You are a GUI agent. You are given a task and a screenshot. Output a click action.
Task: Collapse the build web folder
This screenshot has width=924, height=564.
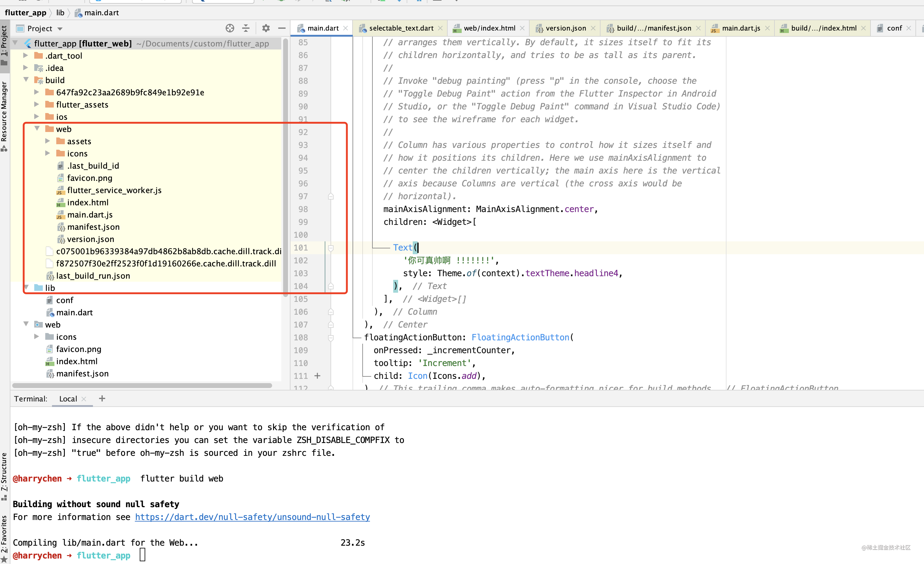(x=37, y=129)
